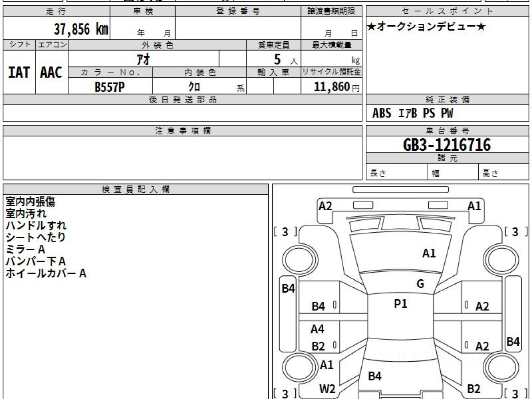532x399 pixels.
Task: Click the 輸入車 header
Action: 274,73
